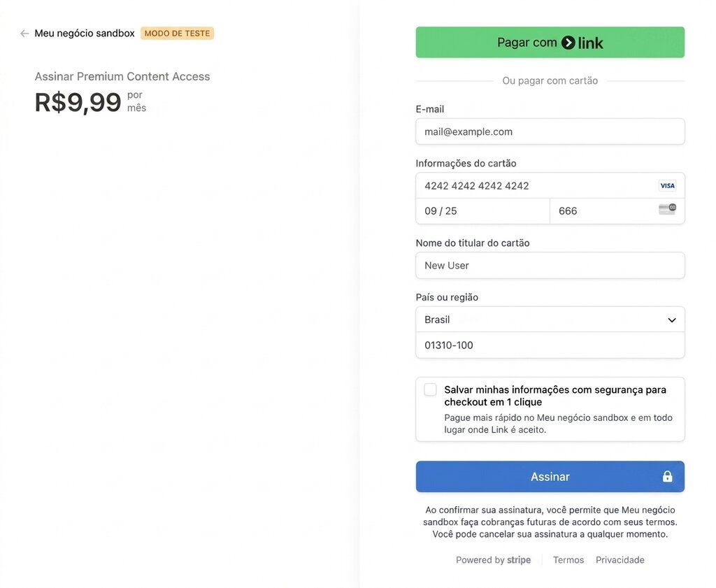Image resolution: width=716 pixels, height=588 pixels.
Task: Click the CVC card hint icon
Action: click(x=667, y=209)
